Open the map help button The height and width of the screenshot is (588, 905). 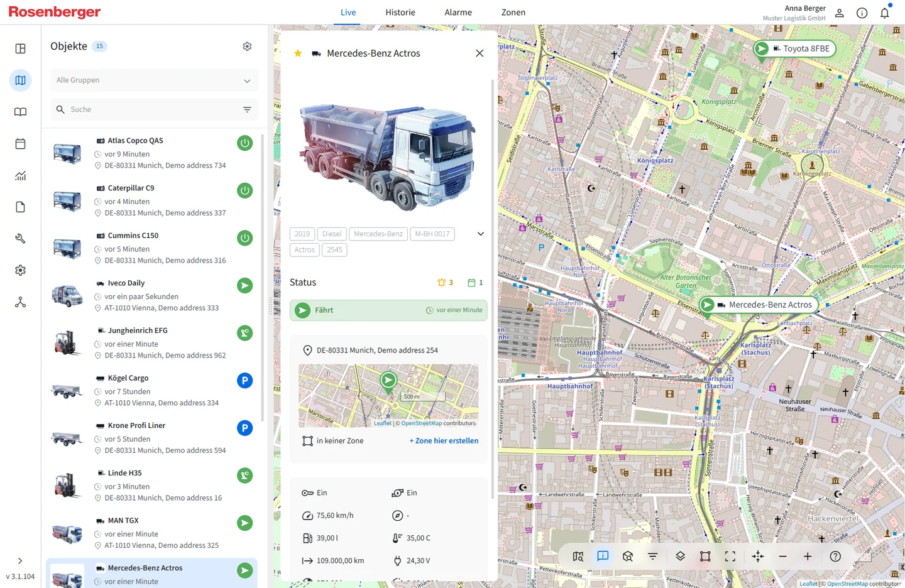[x=835, y=557]
